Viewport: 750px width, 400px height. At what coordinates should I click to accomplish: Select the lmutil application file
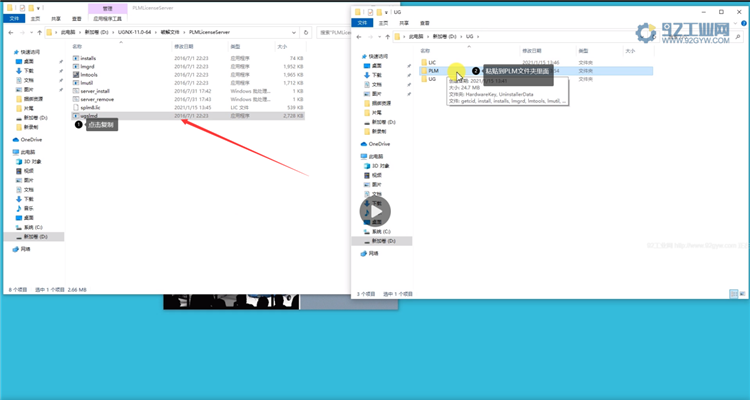click(x=188, y=83)
